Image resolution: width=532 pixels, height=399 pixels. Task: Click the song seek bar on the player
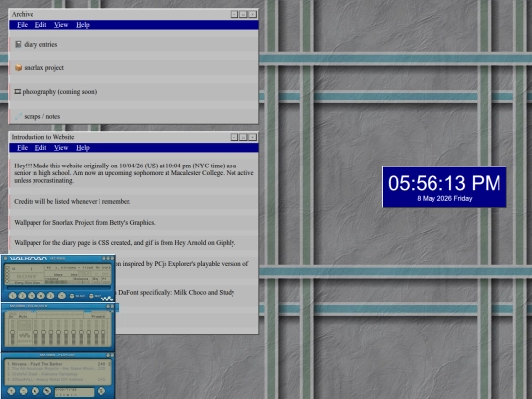(59, 288)
